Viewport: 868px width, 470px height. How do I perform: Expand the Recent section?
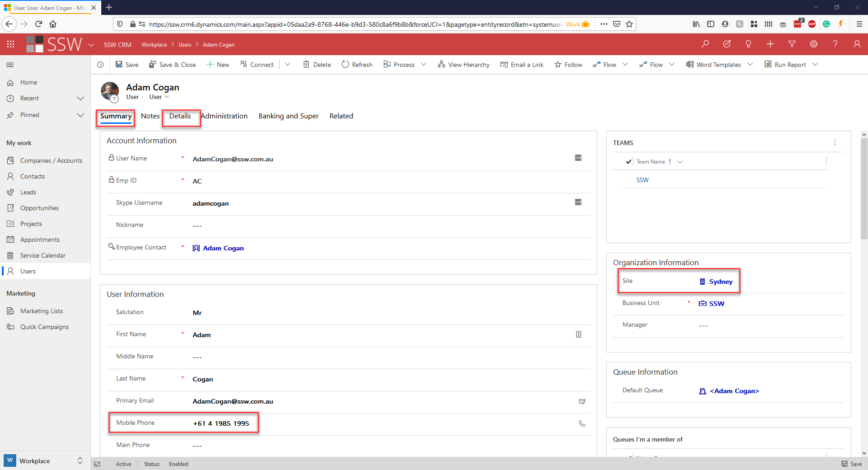point(80,98)
